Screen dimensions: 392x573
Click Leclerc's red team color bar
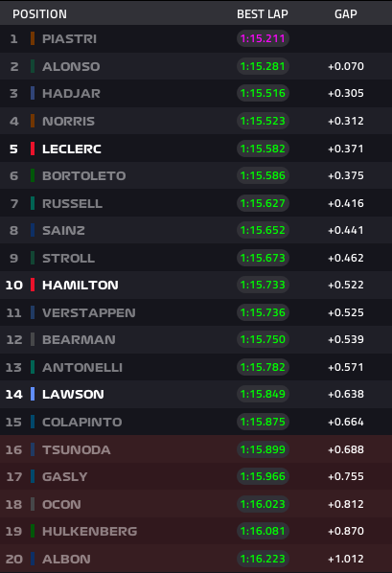pyautogui.click(x=33, y=149)
